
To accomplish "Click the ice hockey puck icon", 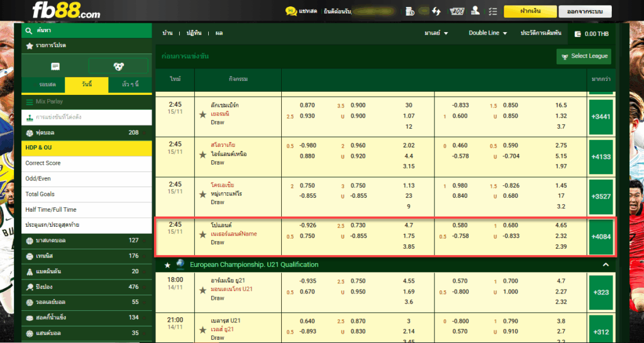I will 30,318.
